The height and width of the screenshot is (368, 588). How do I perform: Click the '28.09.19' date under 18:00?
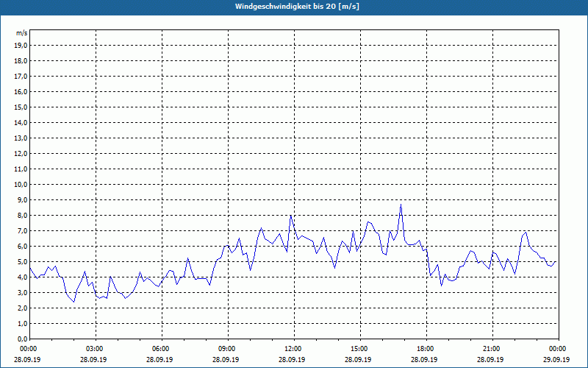tap(425, 360)
